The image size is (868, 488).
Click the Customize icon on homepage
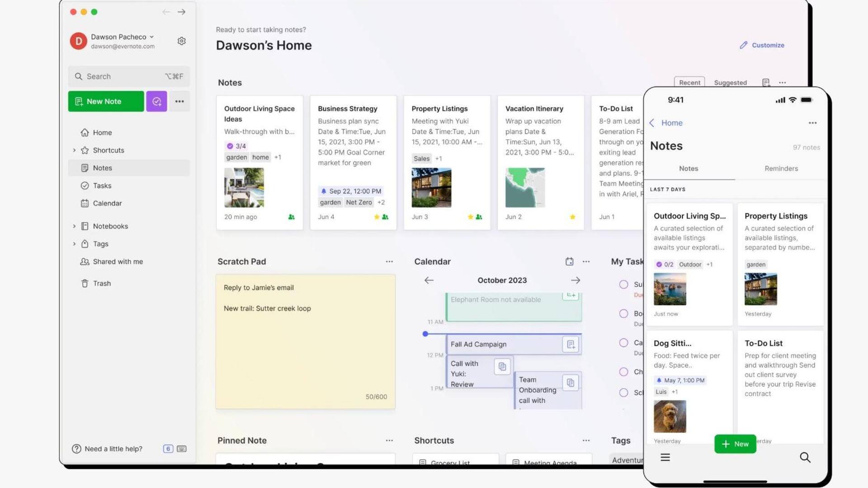tap(743, 45)
